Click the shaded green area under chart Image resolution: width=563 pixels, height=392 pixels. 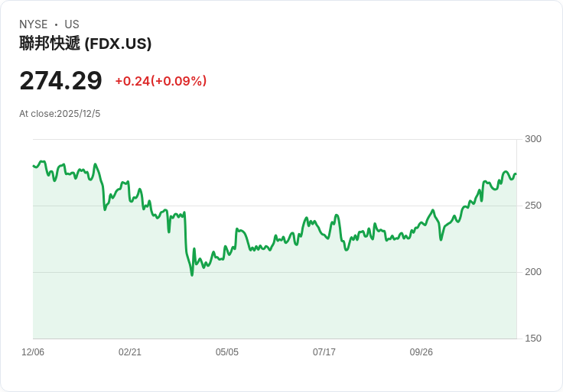tap(275, 305)
